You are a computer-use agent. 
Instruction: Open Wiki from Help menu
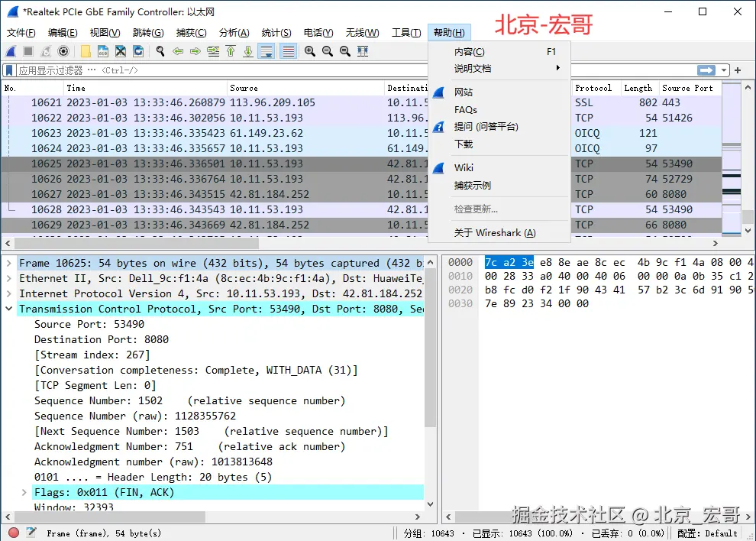[x=499, y=167]
